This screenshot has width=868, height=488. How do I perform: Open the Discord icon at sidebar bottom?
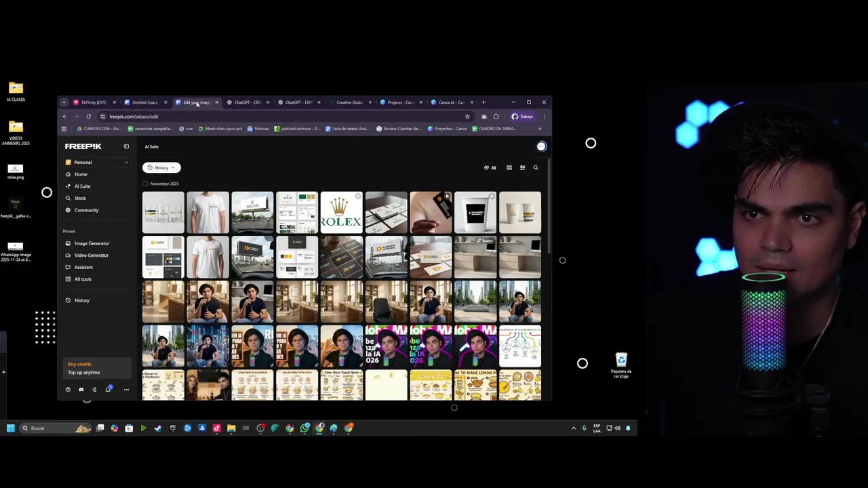(x=81, y=390)
